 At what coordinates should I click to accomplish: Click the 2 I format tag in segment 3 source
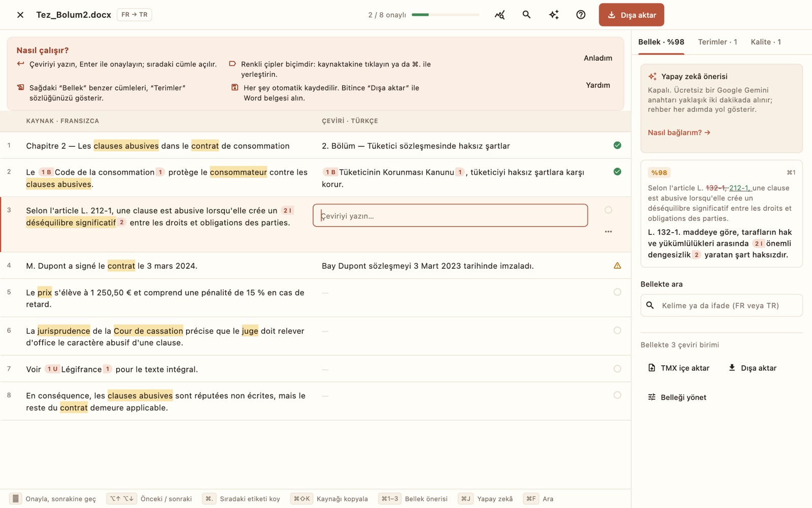click(x=287, y=210)
